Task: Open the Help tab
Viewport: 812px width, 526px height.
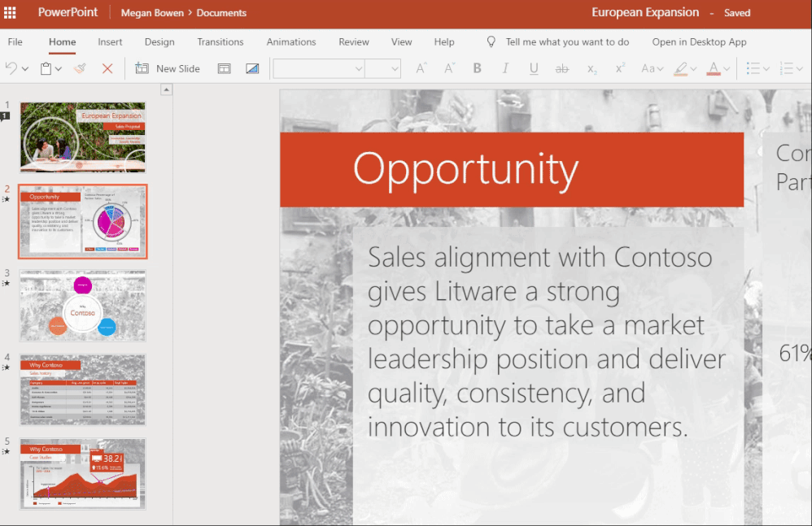Action: (x=443, y=42)
